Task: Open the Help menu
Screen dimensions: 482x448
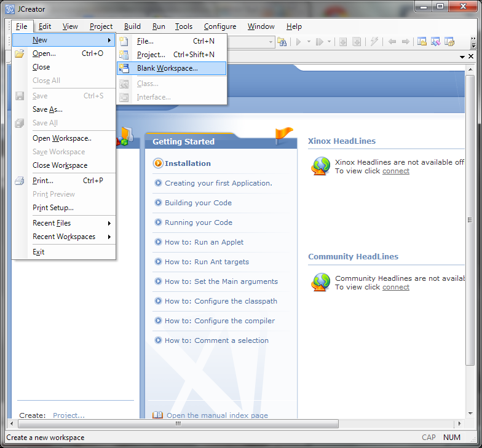Action: click(294, 26)
